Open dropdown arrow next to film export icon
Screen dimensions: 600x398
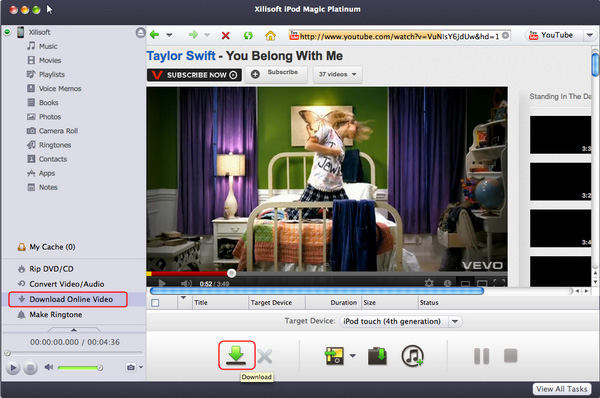click(x=352, y=356)
